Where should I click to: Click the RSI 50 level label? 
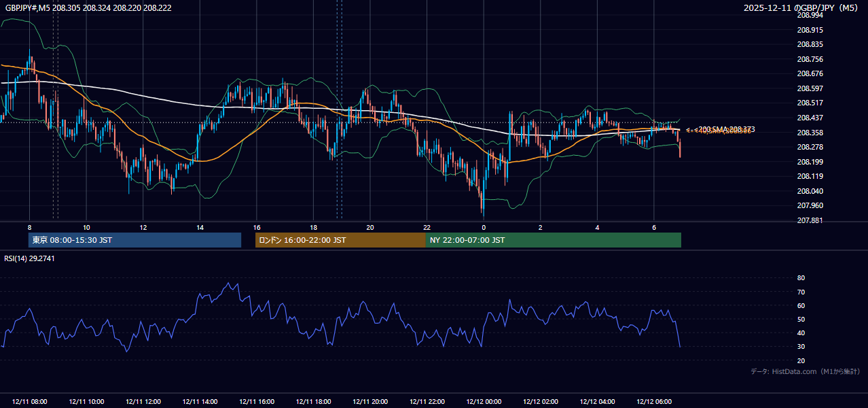(801, 320)
